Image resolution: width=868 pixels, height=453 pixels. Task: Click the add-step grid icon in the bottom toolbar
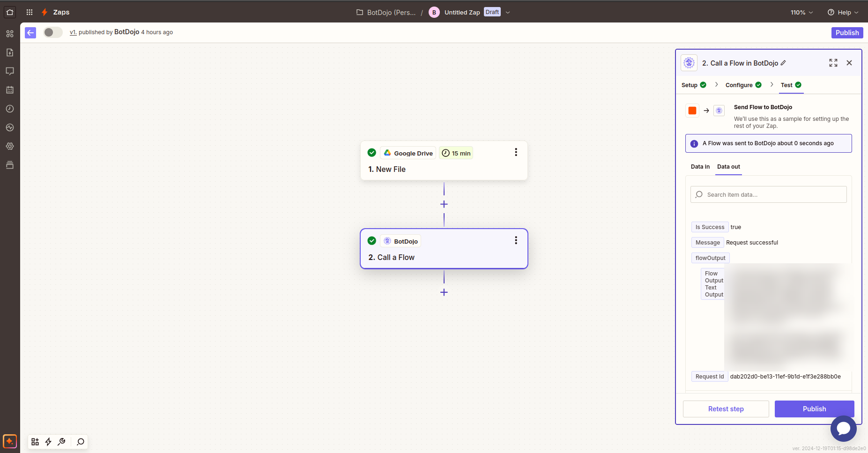(35, 442)
